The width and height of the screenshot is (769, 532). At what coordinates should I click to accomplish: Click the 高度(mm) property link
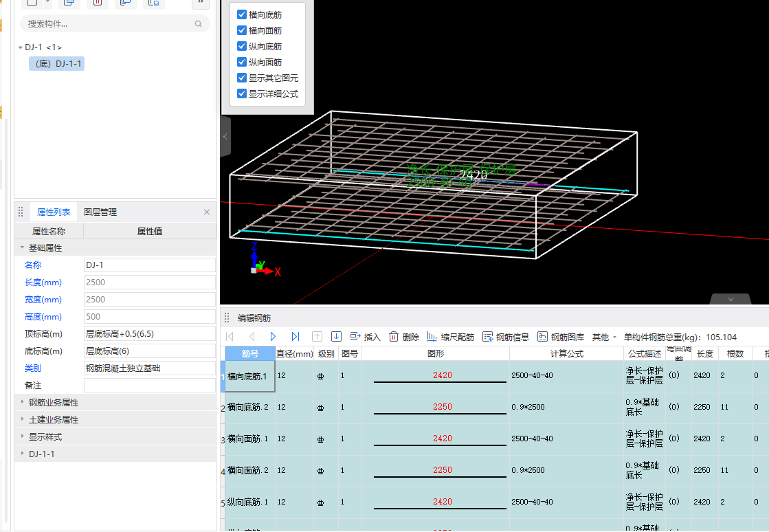pos(43,317)
